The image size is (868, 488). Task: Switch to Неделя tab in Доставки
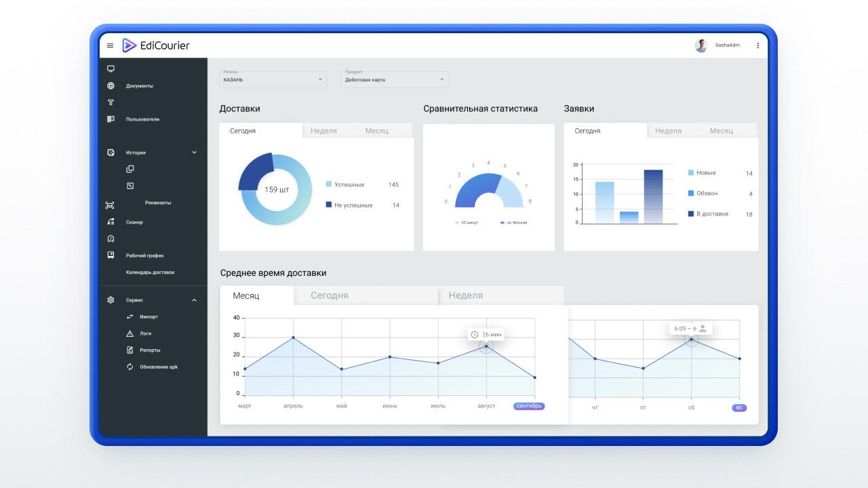[330, 131]
